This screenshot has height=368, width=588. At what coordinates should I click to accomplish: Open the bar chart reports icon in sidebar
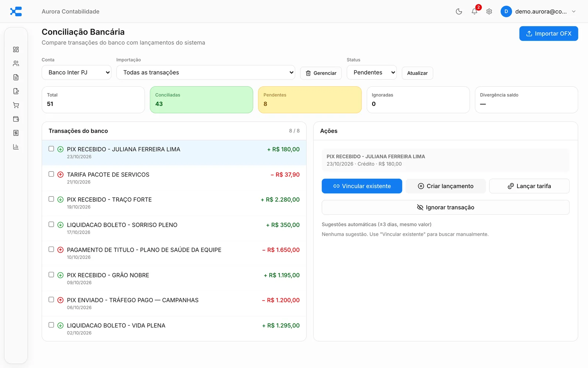pyautogui.click(x=16, y=147)
